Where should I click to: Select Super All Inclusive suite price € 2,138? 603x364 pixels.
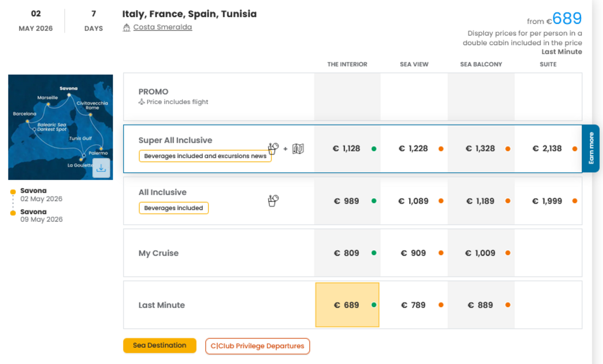pyautogui.click(x=547, y=149)
